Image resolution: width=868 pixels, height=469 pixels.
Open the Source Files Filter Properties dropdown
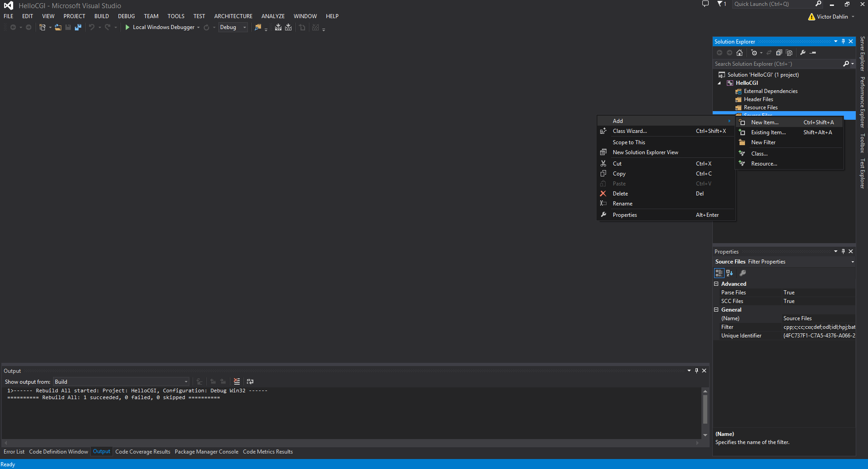coord(853,262)
